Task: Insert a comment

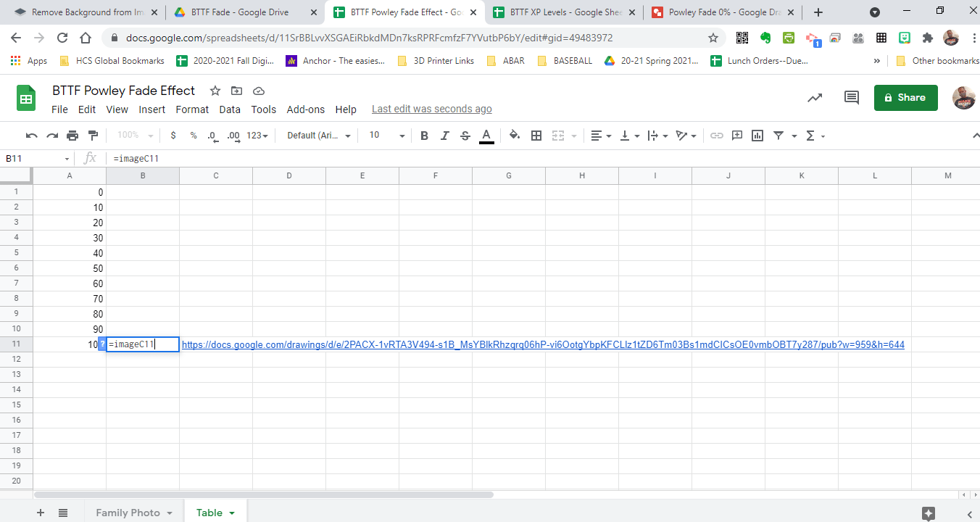Action: tap(736, 136)
